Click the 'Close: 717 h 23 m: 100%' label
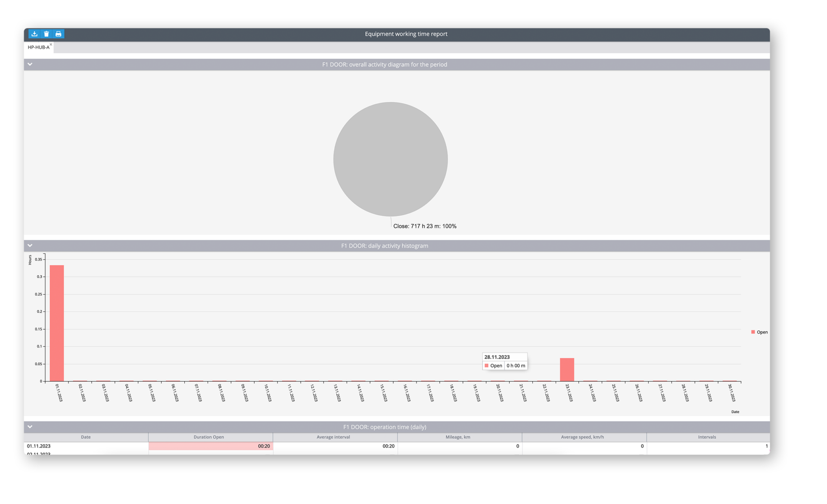The width and height of the screenshot is (827, 504). point(425,226)
